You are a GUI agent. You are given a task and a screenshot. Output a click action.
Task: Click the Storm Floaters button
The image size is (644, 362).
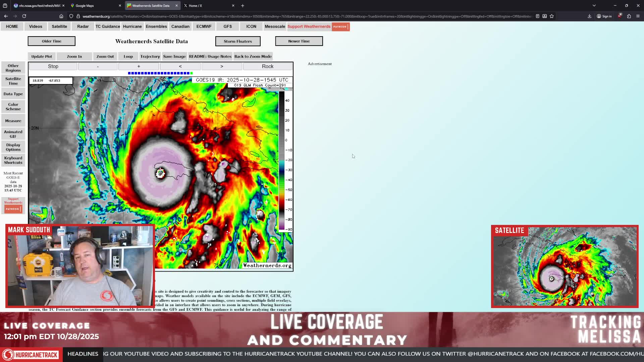238,41
